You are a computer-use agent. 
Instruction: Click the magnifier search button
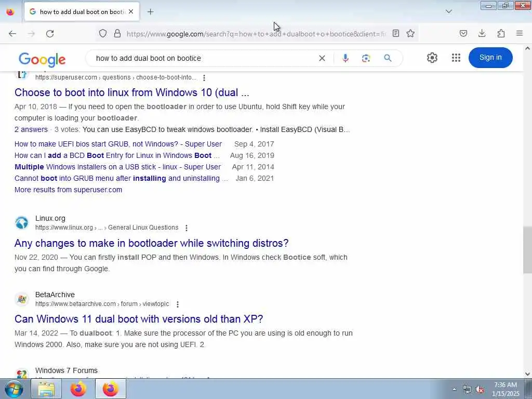(x=388, y=58)
